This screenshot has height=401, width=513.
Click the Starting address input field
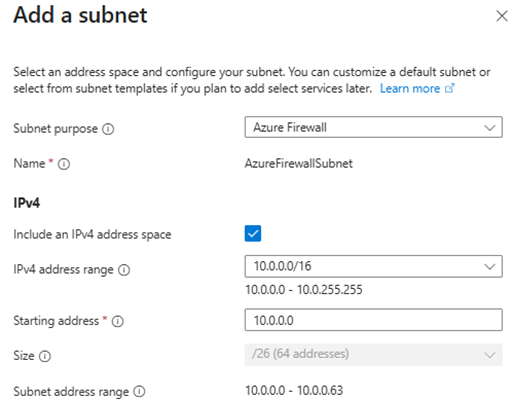[x=373, y=320]
